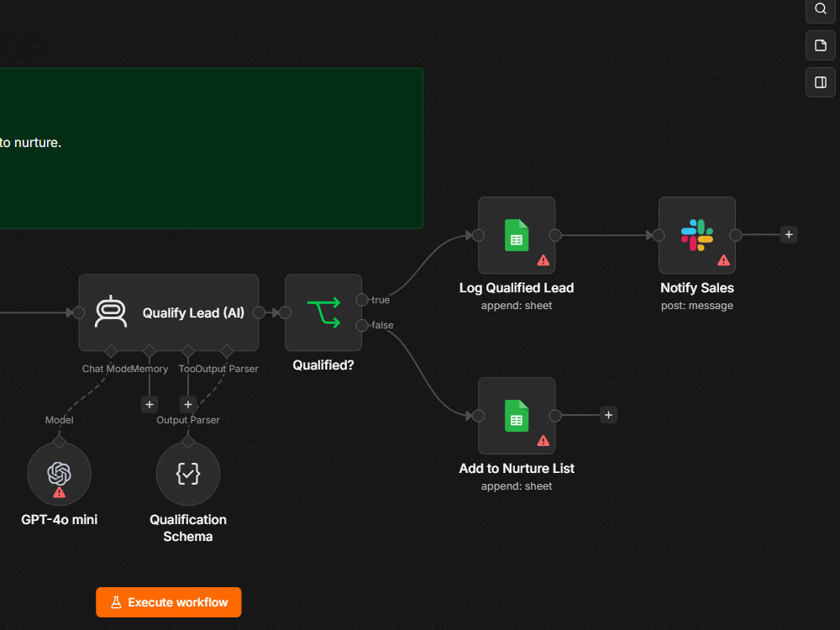This screenshot has height=630, width=840.
Task: Click the true output connector of Qualified?
Action: pos(362,300)
